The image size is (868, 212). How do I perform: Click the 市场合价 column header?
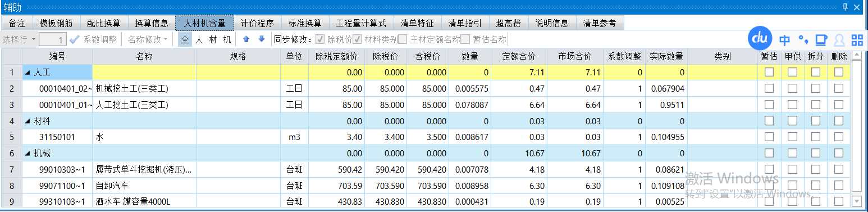pos(575,56)
